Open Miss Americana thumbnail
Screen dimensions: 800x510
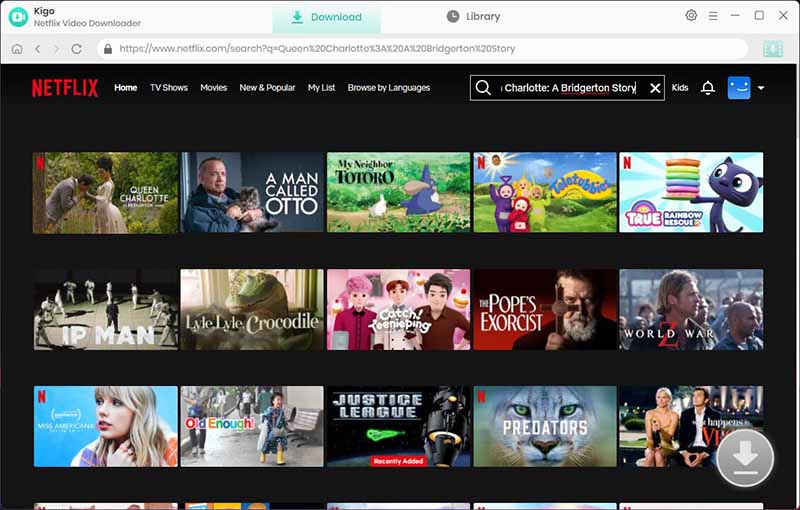point(106,426)
